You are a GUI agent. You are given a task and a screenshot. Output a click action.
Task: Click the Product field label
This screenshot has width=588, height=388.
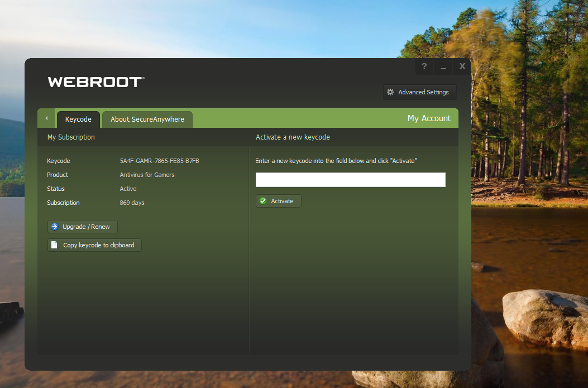coord(58,175)
